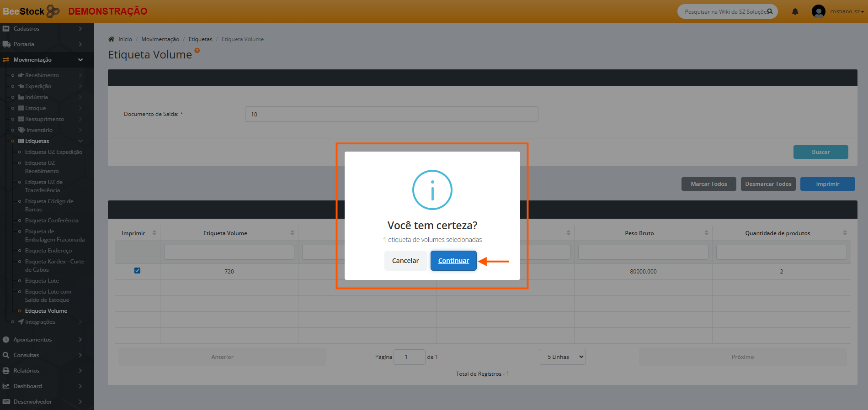Cancel the confirmation dialog
The height and width of the screenshot is (410, 868).
(405, 261)
